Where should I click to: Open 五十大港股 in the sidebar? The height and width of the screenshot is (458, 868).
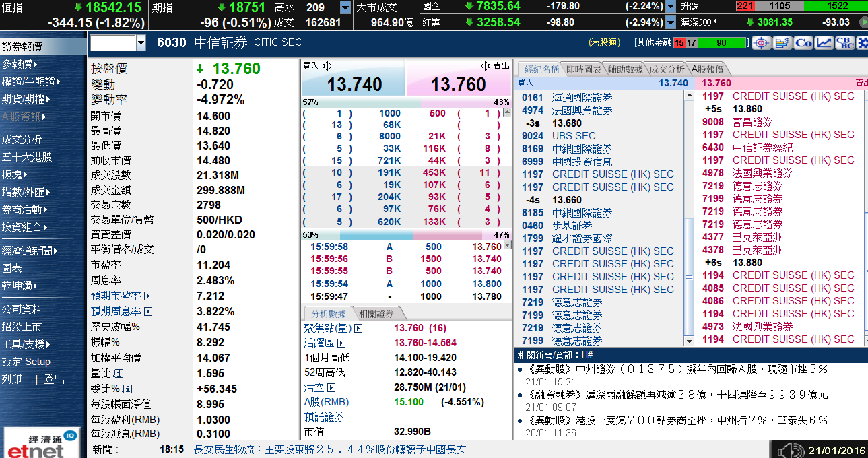tap(27, 157)
